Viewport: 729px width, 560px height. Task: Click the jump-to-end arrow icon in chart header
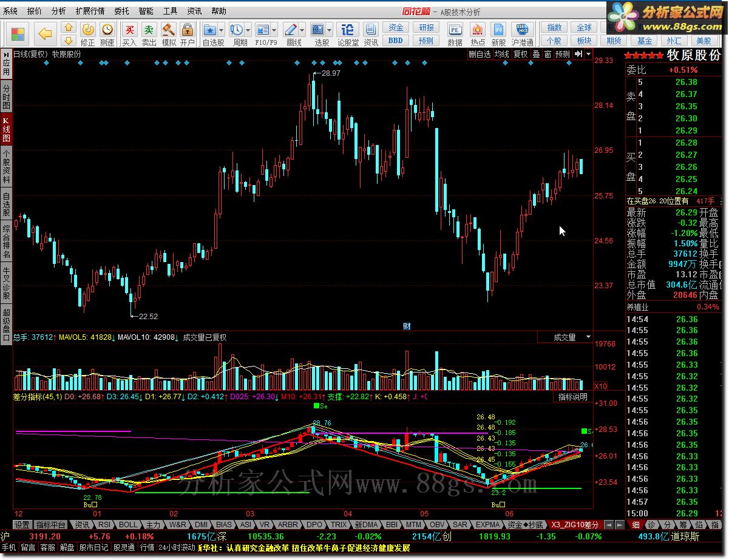pyautogui.click(x=578, y=54)
